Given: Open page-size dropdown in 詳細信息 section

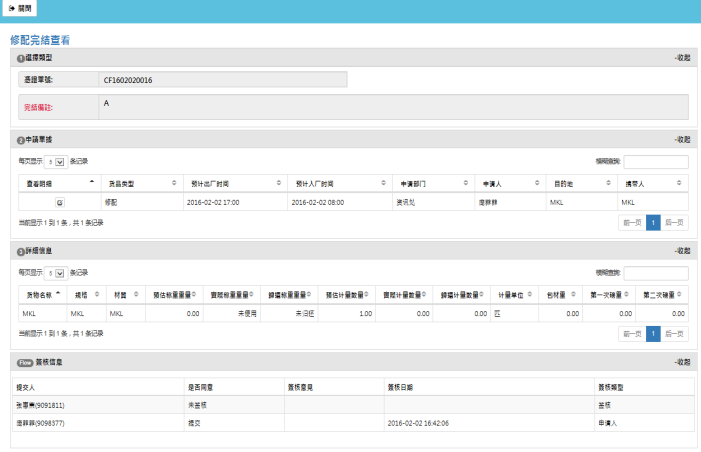Looking at the screenshot, I should coord(58,272).
